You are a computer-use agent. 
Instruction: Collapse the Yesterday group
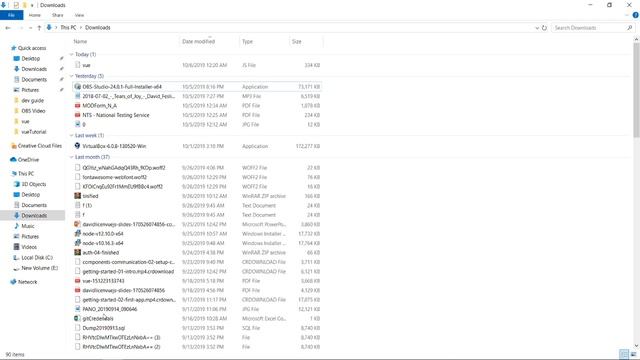click(x=72, y=76)
